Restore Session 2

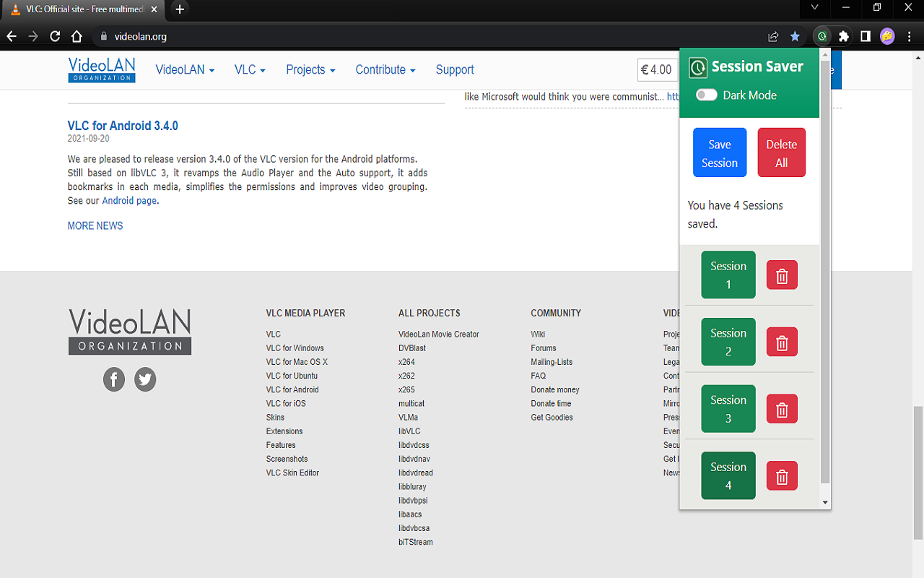[x=728, y=342]
